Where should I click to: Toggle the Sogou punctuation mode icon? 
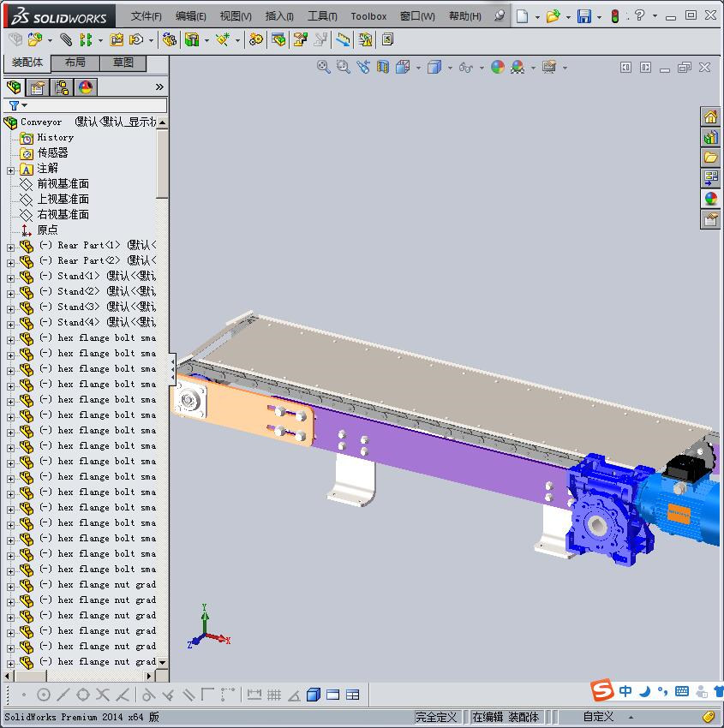(x=662, y=692)
